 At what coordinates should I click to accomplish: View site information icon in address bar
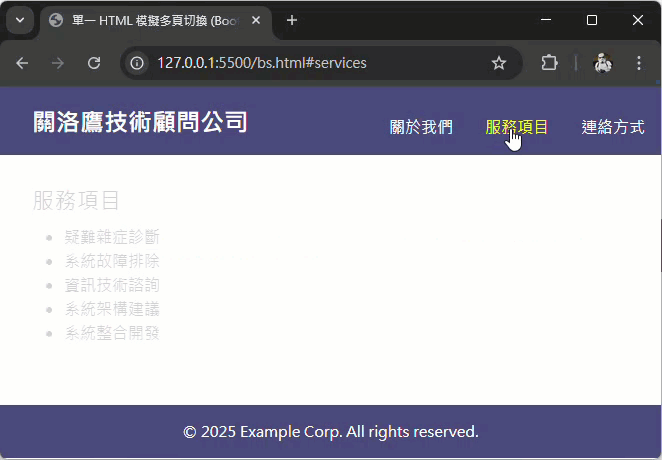pyautogui.click(x=138, y=63)
